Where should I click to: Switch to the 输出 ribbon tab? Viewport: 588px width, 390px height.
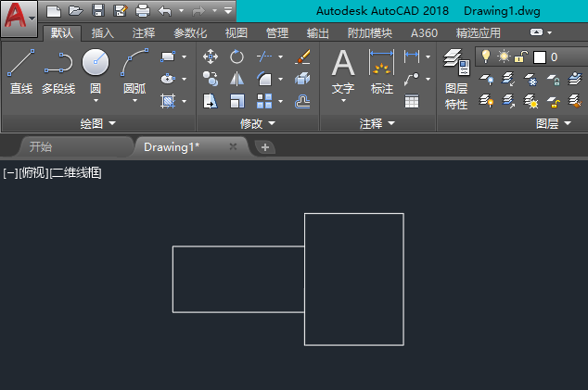click(x=318, y=33)
